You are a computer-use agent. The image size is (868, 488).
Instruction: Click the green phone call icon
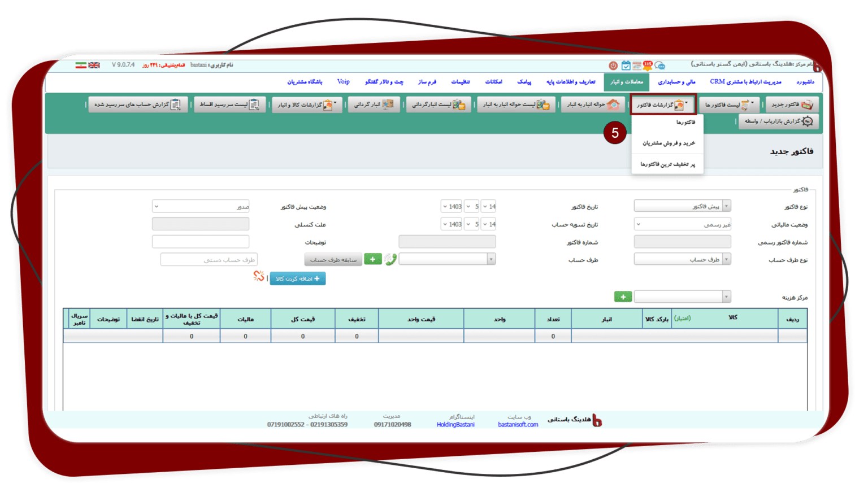[390, 259]
